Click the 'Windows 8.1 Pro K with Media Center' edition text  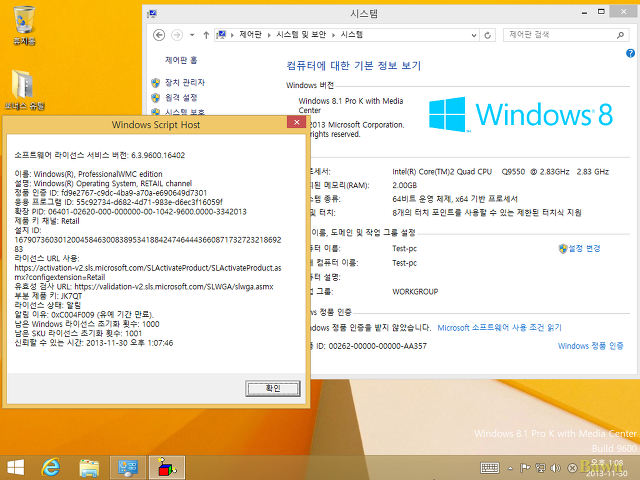tap(351, 105)
